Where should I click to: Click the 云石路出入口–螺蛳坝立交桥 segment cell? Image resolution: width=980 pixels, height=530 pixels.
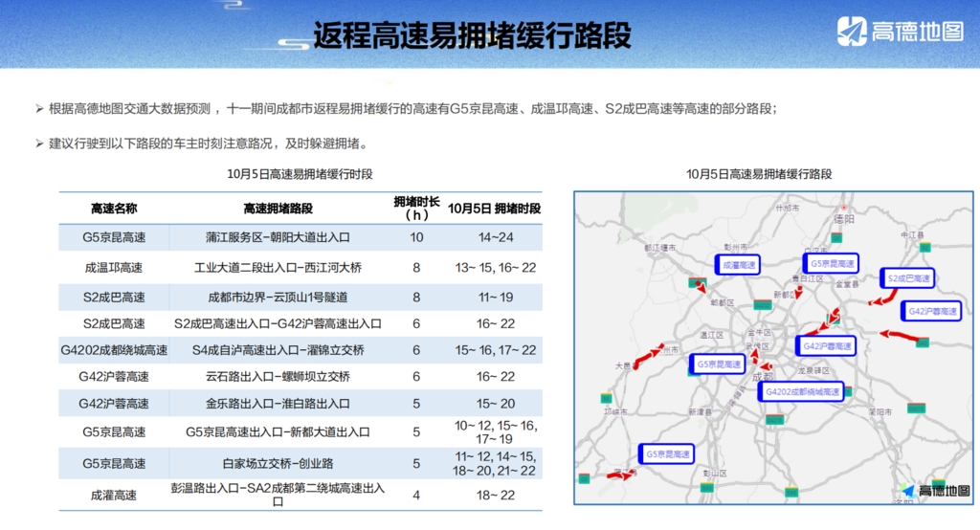pyautogui.click(x=278, y=377)
